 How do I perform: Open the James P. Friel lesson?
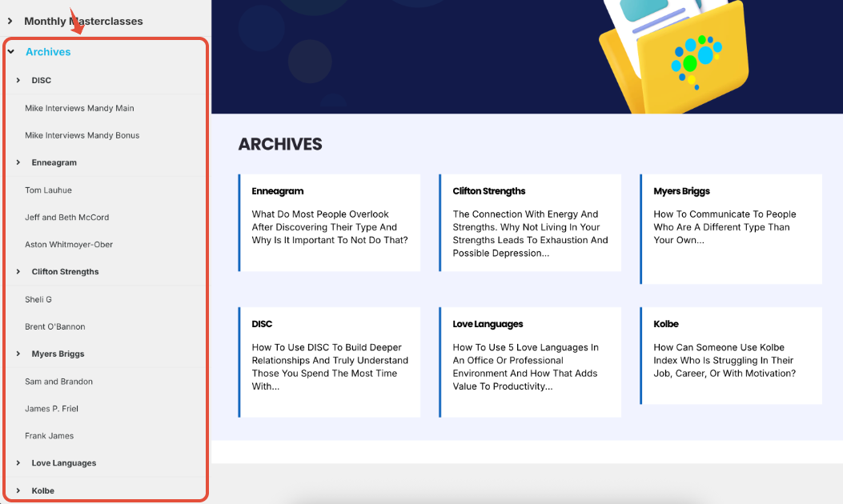pyautogui.click(x=51, y=408)
